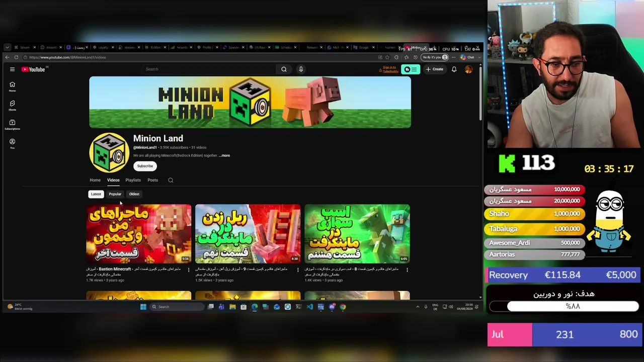Switch to the Profile browser tab

click(207, 47)
